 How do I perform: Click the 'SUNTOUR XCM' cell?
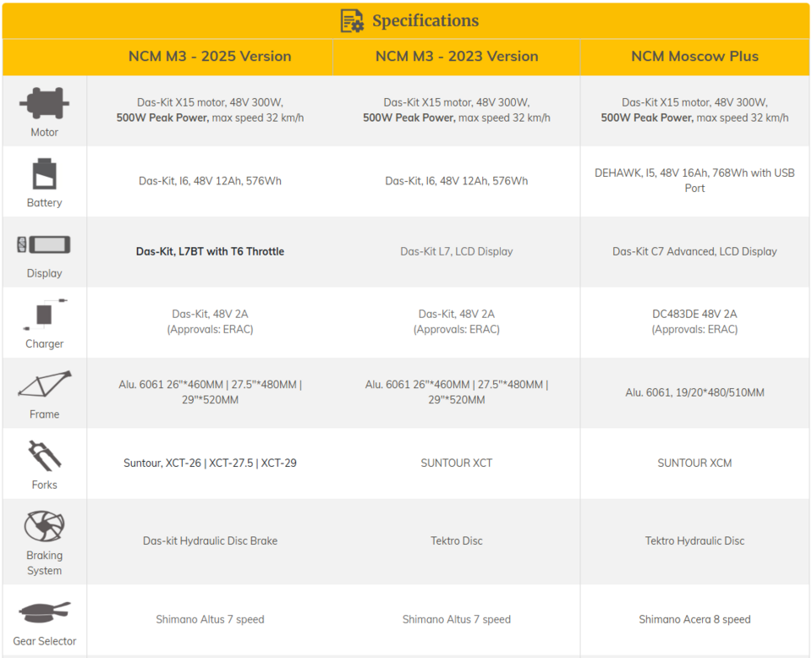[694, 463]
